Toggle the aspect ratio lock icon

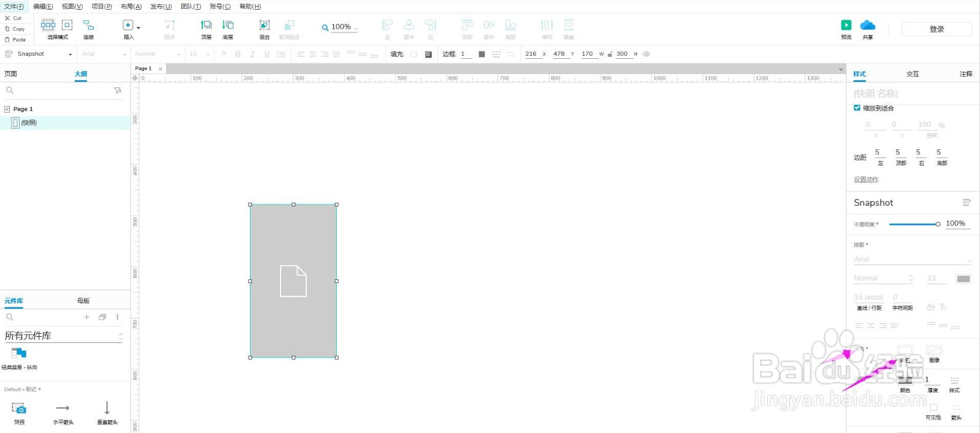point(610,55)
